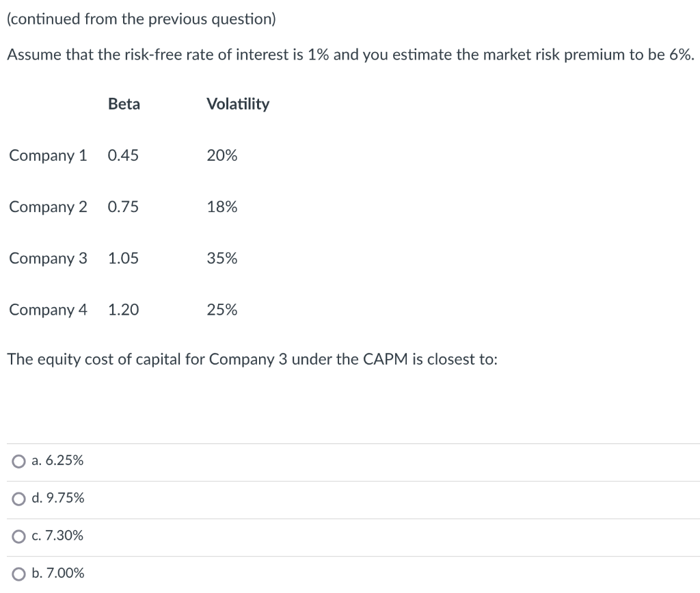This screenshot has width=700, height=593.
Task: Click the Company 3 row label
Action: click(47, 258)
